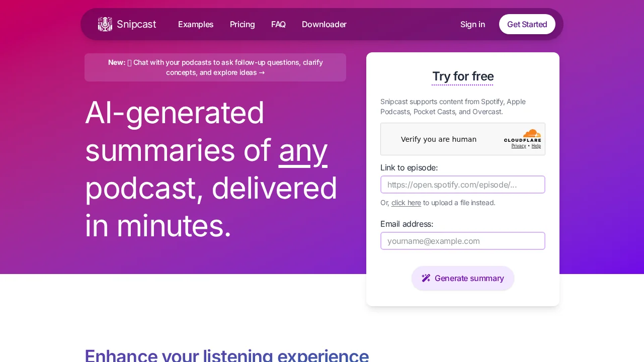Image resolution: width=644 pixels, height=362 pixels.
Task: Open Cloudflare's Help link
Action: pyautogui.click(x=536, y=146)
